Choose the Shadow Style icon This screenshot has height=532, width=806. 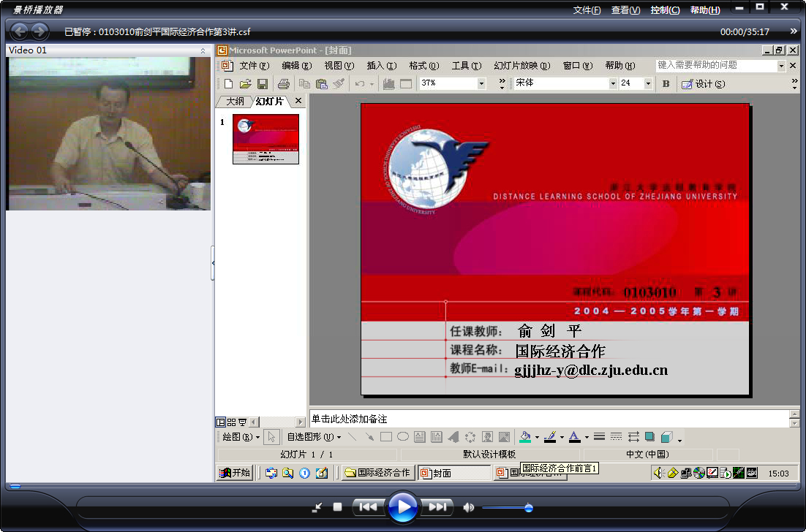(x=650, y=437)
